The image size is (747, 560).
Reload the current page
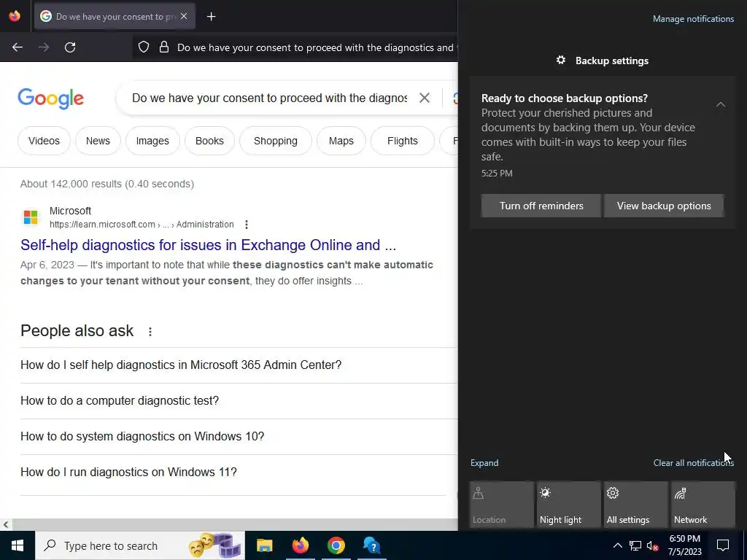(70, 47)
